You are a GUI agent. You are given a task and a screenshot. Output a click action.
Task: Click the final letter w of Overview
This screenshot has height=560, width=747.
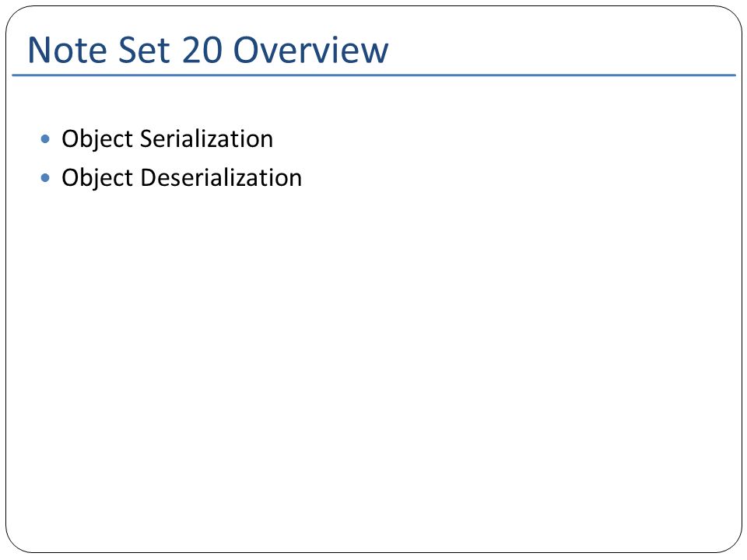[x=375, y=53]
